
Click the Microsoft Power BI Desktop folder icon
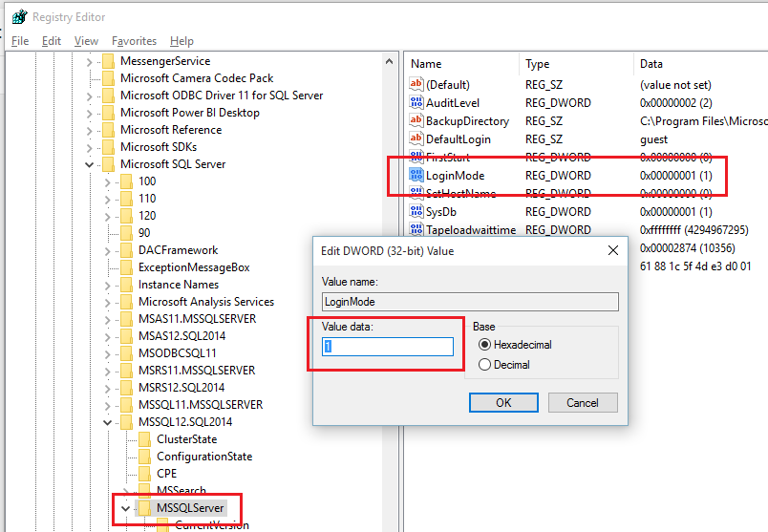[x=108, y=113]
